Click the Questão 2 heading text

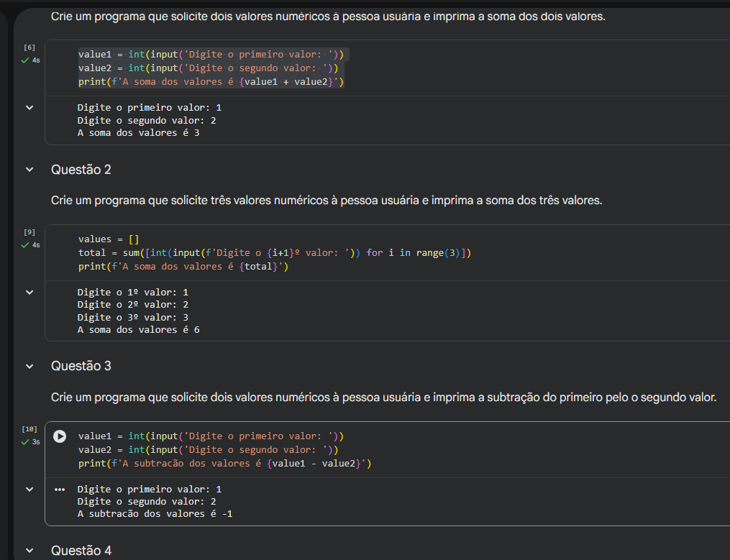click(81, 170)
